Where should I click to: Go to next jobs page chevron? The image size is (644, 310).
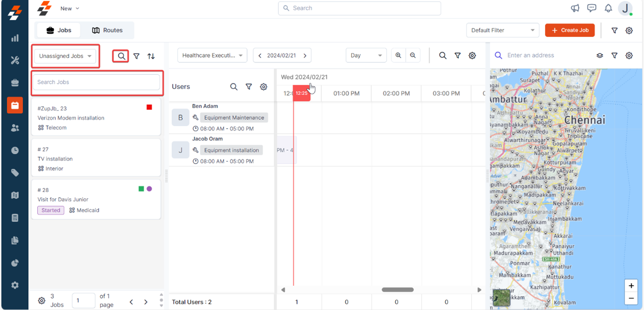tap(146, 302)
